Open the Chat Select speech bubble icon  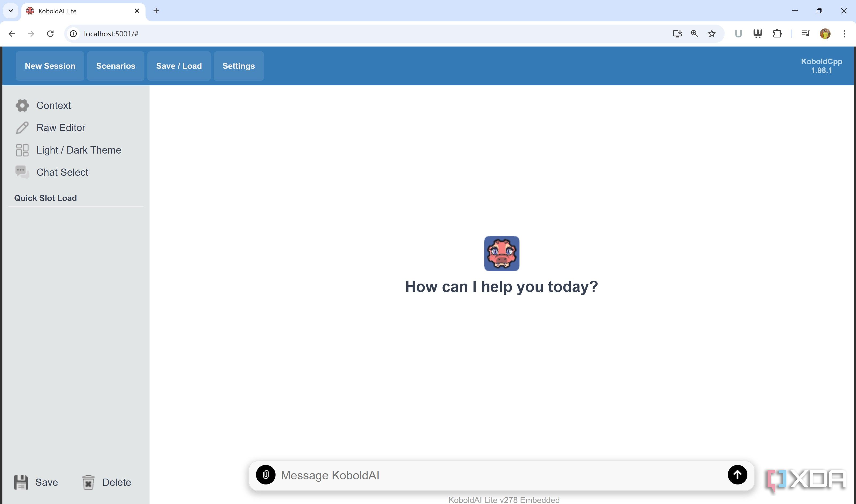tap(22, 173)
